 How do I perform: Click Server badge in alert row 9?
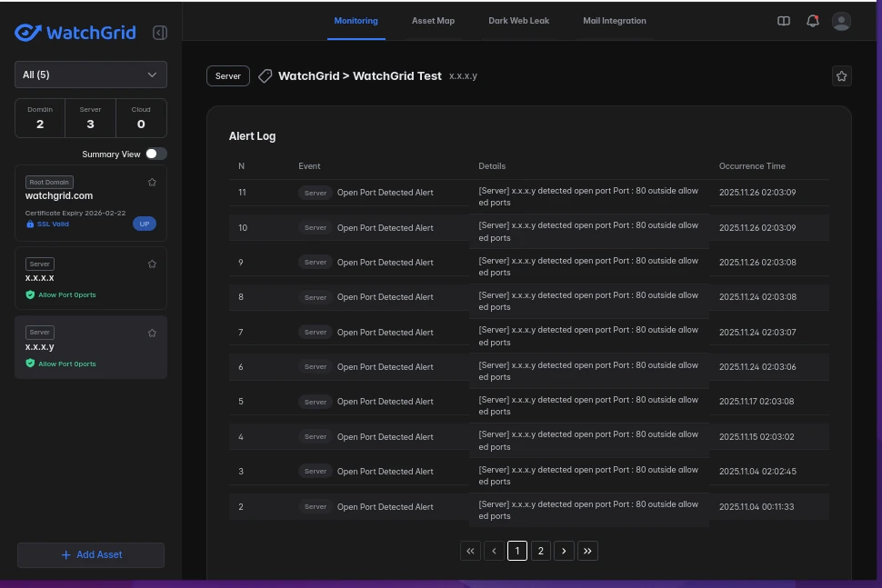click(315, 262)
